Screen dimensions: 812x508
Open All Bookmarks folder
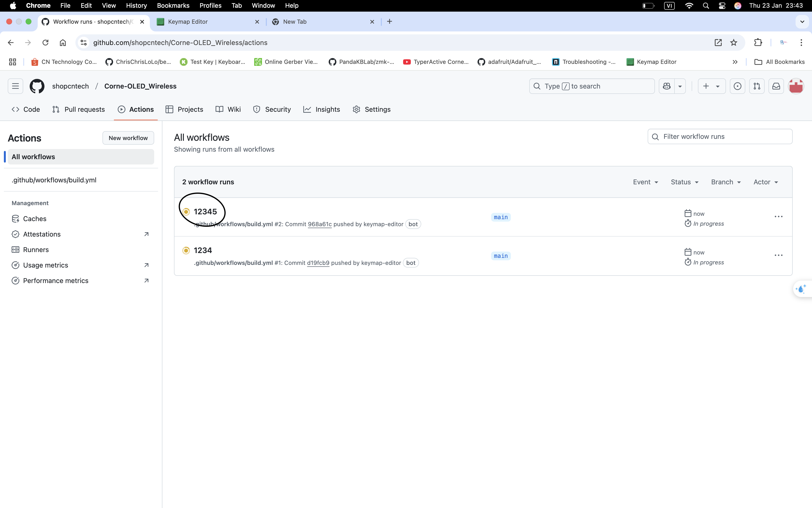[x=779, y=62]
